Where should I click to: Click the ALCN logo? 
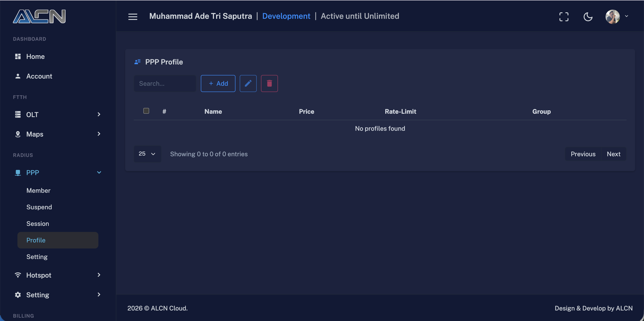39,17
